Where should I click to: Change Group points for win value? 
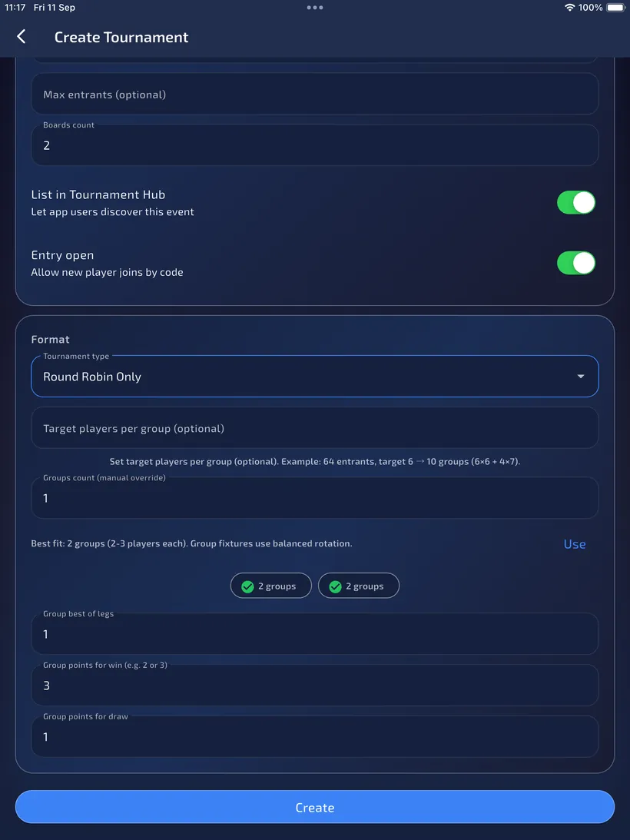pyautogui.click(x=315, y=686)
